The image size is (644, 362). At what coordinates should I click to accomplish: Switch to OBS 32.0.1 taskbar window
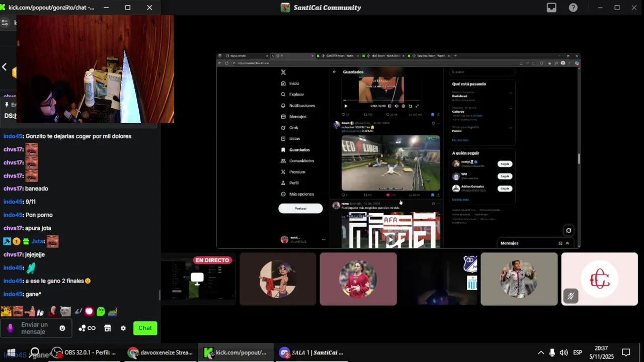[x=85, y=352]
